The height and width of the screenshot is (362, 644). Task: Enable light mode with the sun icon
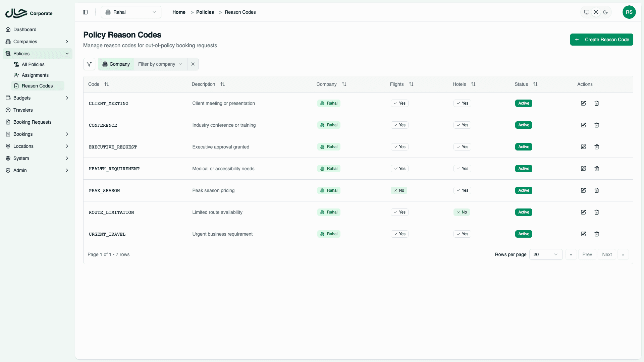click(x=596, y=12)
